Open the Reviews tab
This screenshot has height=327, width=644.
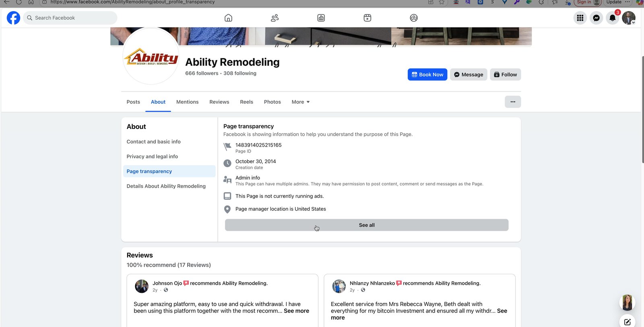pos(219,102)
